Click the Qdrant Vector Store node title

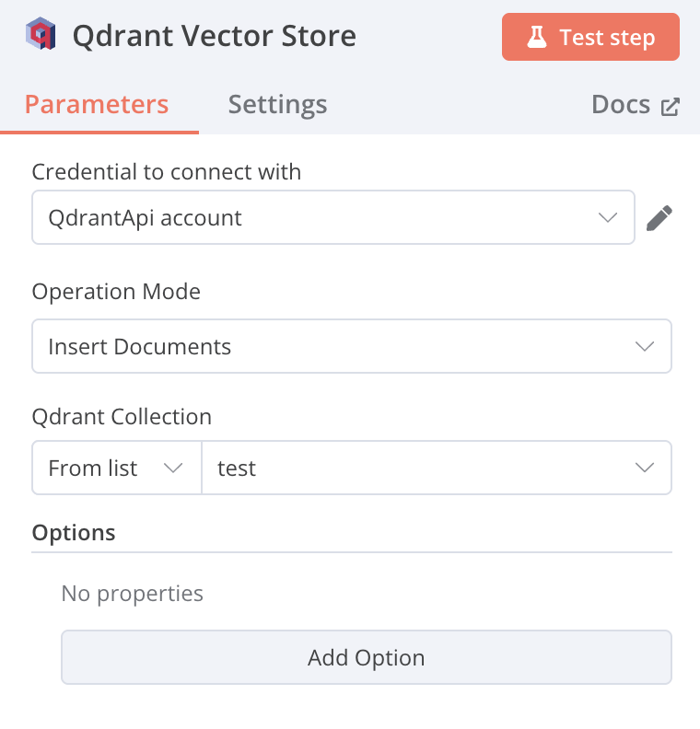[x=214, y=36]
